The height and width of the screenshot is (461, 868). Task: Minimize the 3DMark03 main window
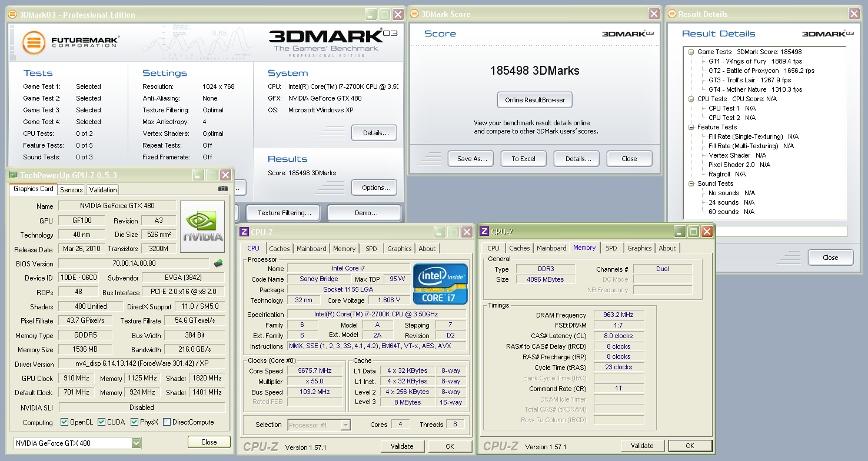coord(370,15)
